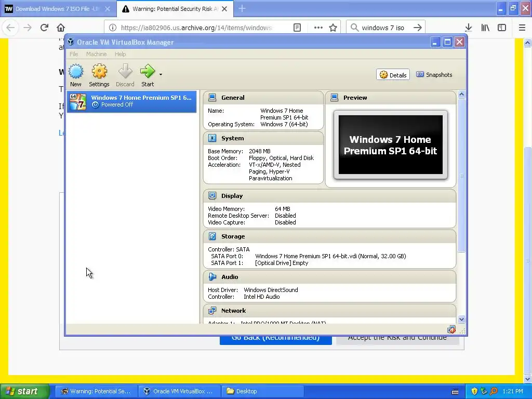This screenshot has height=399, width=532.
Task: Click the '[Optical Drive] Empty' text
Action: tap(282, 263)
